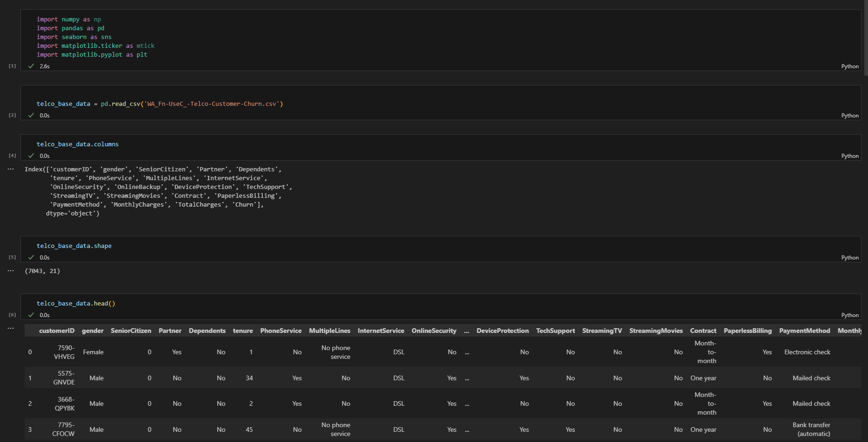
Task: Open the Python language picker of the read_csv cell
Action: point(850,116)
